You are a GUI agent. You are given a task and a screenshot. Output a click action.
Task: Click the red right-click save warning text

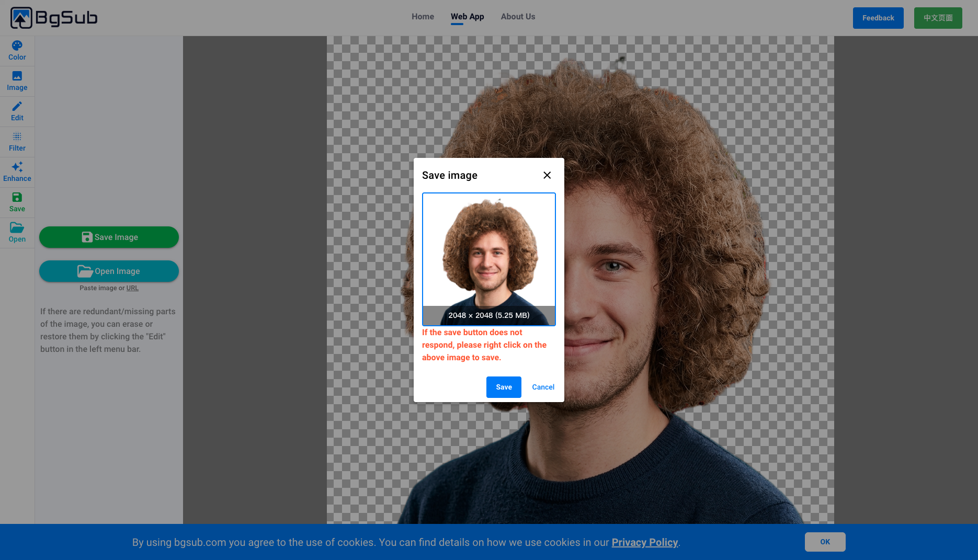pos(484,345)
